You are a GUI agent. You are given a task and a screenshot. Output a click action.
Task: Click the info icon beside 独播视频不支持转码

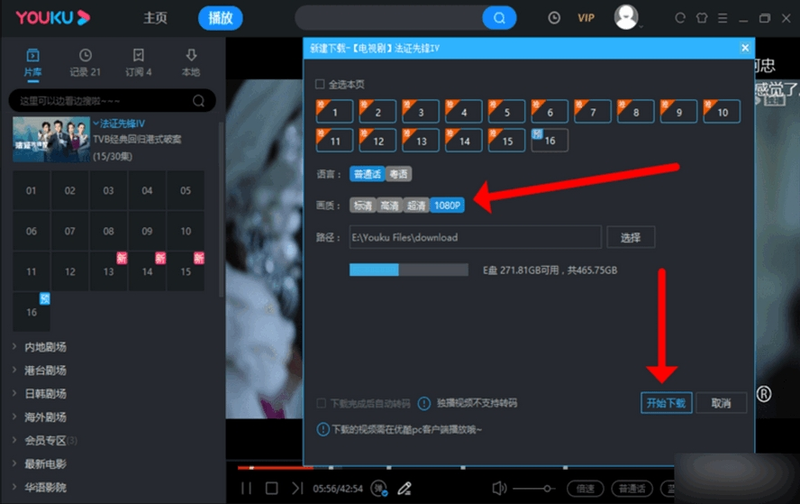[x=424, y=404]
